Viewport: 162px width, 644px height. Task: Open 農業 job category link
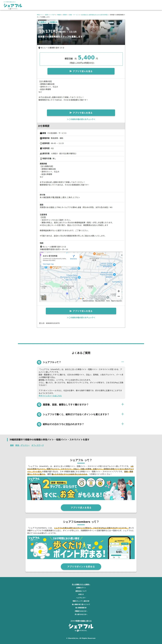pyautogui.click(x=12, y=445)
